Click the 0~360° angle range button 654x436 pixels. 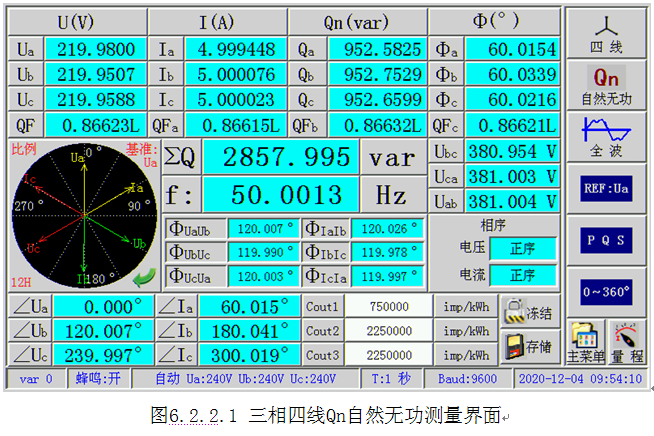point(606,292)
